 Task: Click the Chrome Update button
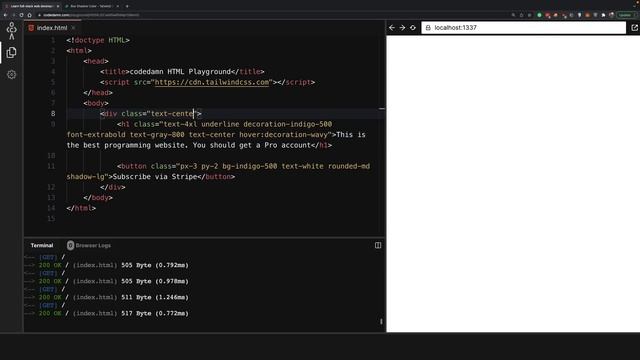(x=626, y=15)
